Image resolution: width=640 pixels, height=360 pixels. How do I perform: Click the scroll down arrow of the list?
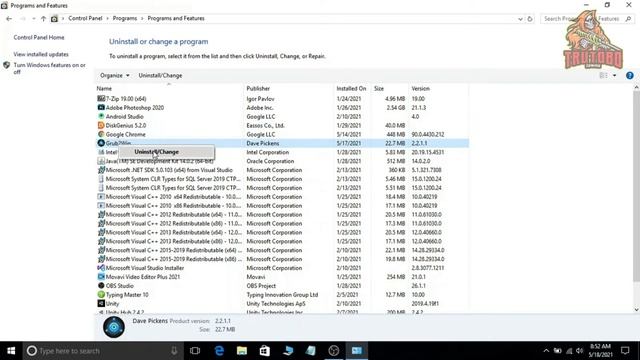click(x=636, y=310)
